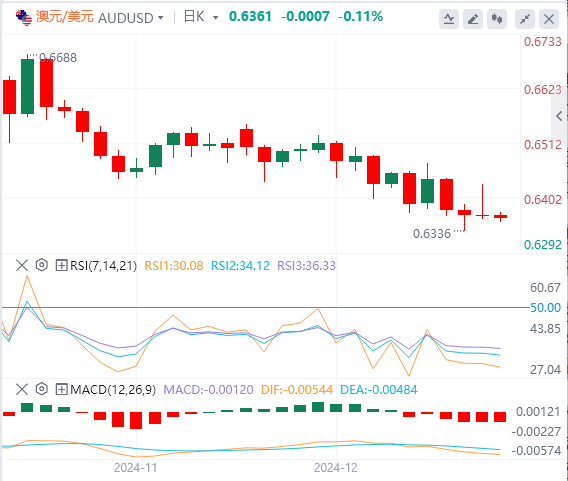Click the 澳元/美元 pair name
This screenshot has height=481, width=568.
(64, 17)
